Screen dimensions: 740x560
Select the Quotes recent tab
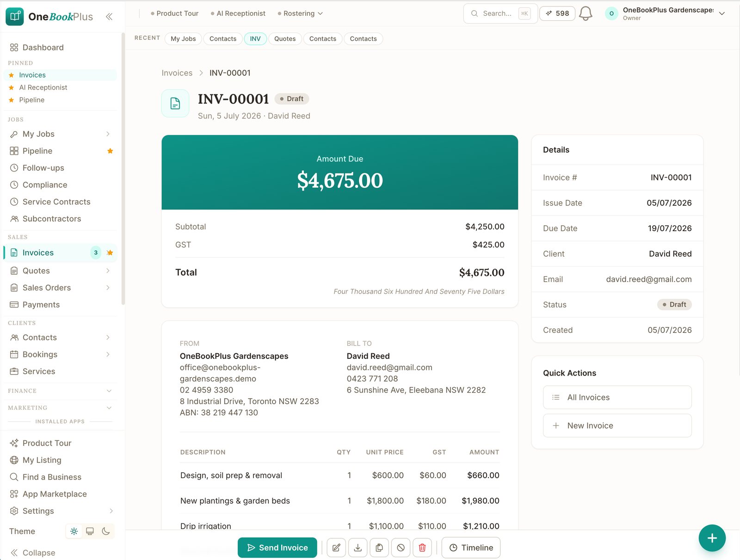pos(285,39)
